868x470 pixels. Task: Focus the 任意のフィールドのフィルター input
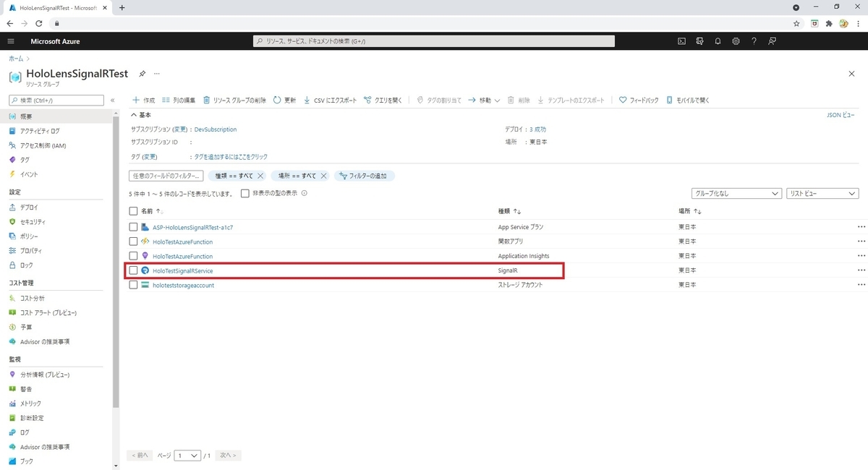[x=166, y=176]
